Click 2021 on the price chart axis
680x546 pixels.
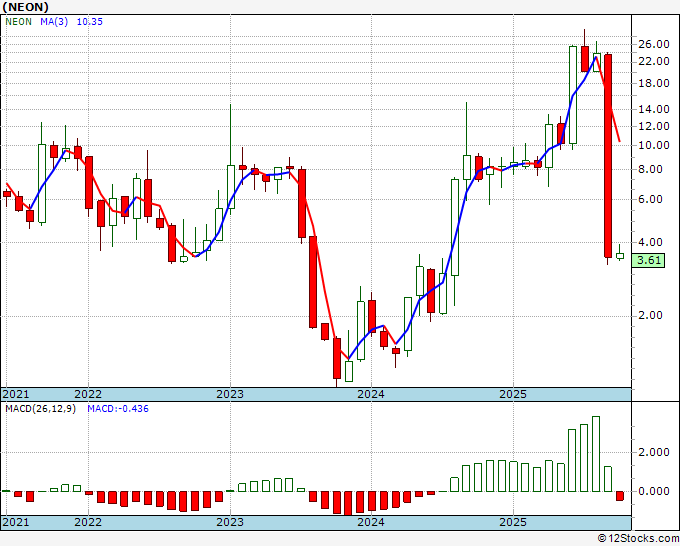[x=16, y=394]
